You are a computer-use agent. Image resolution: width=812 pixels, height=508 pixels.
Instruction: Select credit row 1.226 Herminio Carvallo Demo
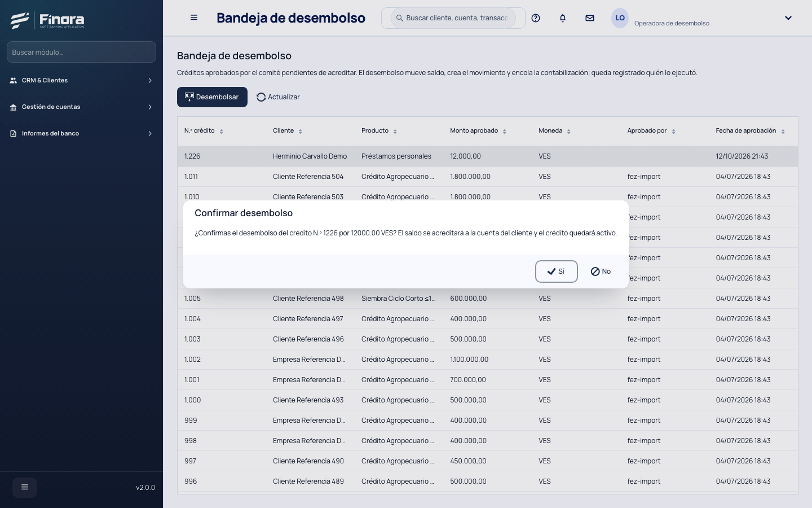point(488,156)
